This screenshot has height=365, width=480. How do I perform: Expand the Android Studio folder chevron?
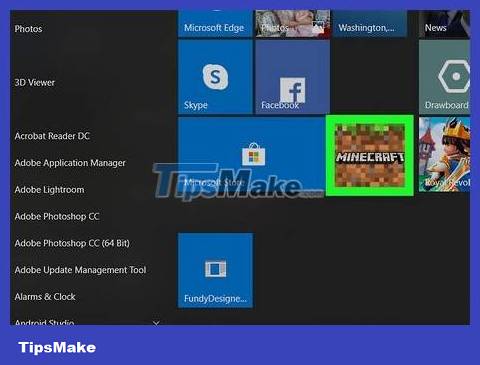tap(156, 322)
